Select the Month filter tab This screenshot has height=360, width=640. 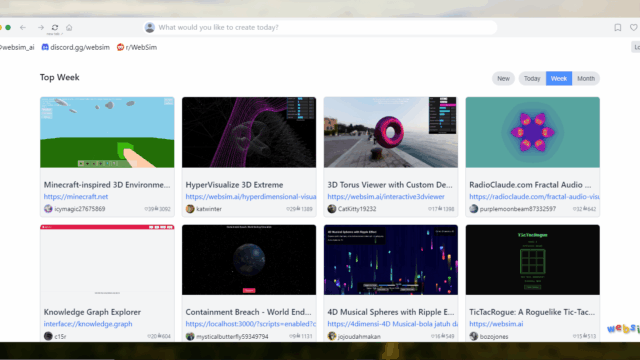[x=586, y=78]
